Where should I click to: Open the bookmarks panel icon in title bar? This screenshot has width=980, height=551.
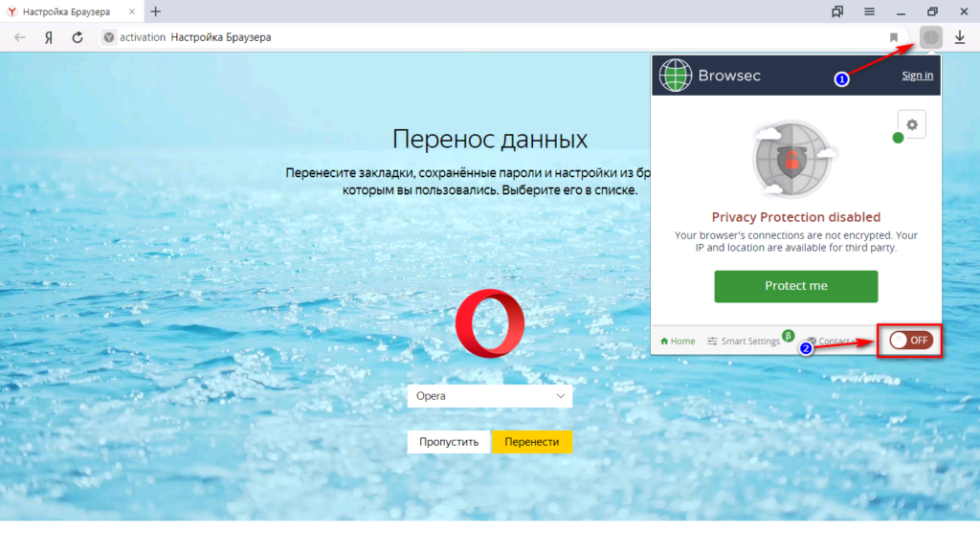[837, 11]
